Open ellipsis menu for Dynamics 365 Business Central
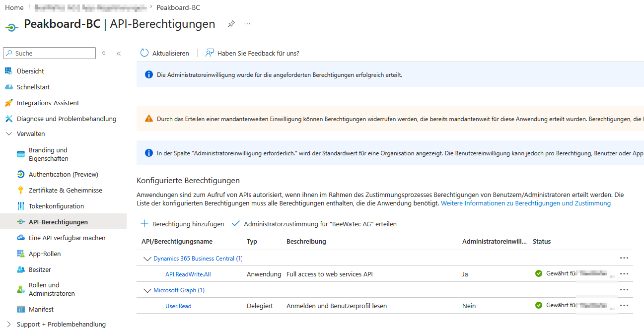Image resolution: width=644 pixels, height=330 pixels. pyautogui.click(x=624, y=258)
